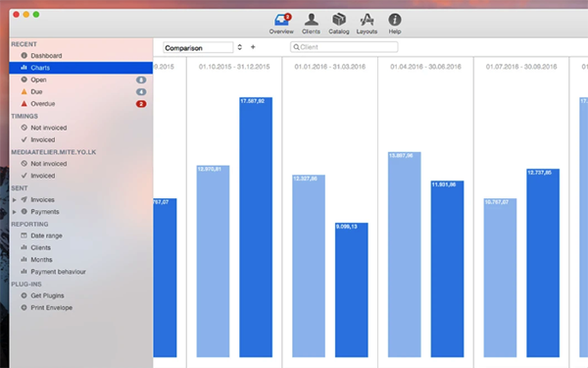Open Clients report in sidebar
Screen dimensions: 588x368
pyautogui.click(x=81, y=248)
